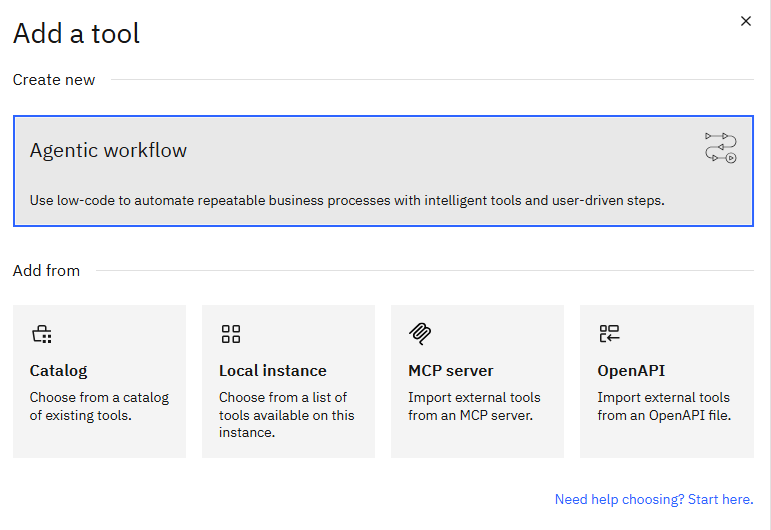The width and height of the screenshot is (771, 530).
Task: Click 'tools available on this instance' description
Action: pos(286,415)
